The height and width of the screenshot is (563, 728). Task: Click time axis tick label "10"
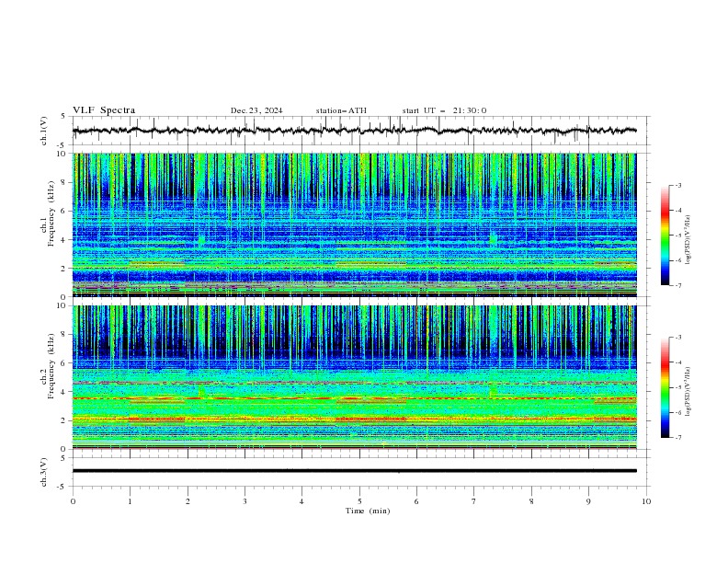click(646, 501)
